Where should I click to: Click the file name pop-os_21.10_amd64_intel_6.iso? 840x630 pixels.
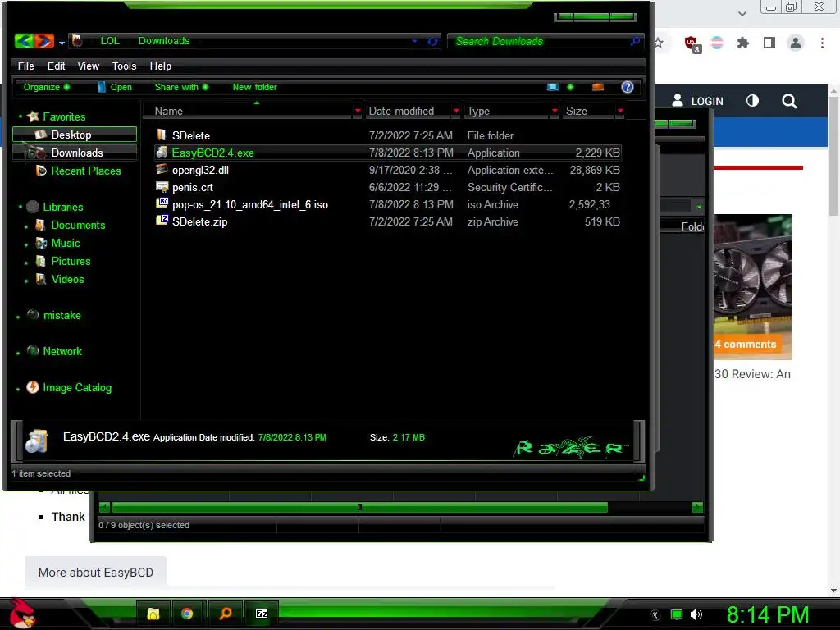tap(249, 204)
